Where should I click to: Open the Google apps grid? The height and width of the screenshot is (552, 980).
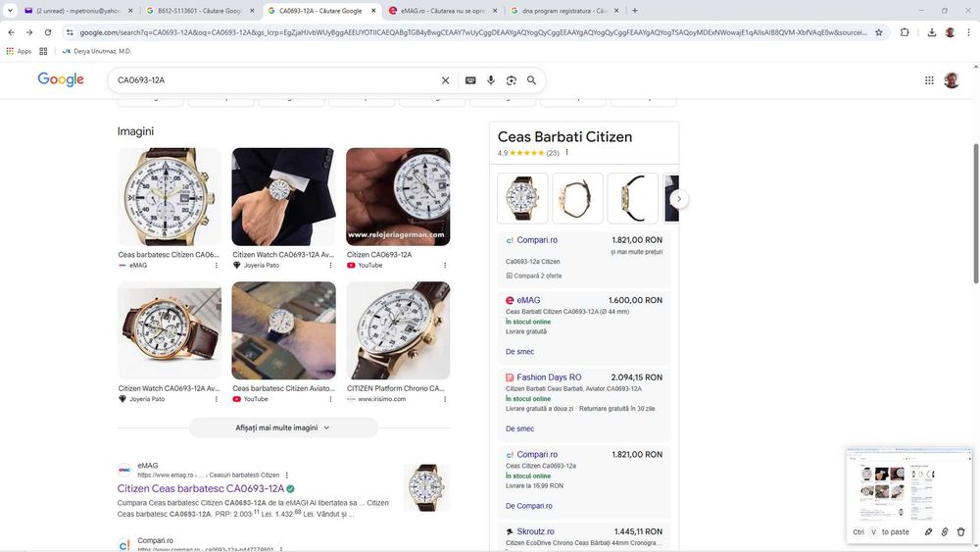tap(929, 80)
